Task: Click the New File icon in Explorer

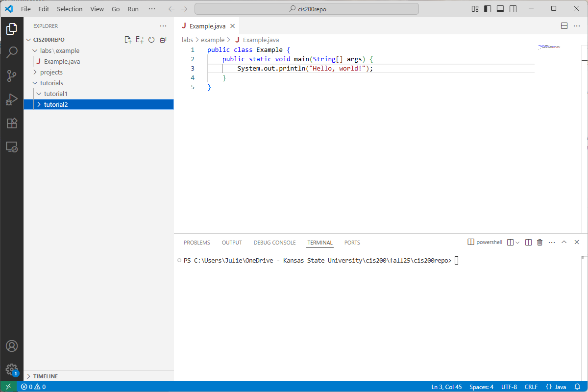Action: 128,40
